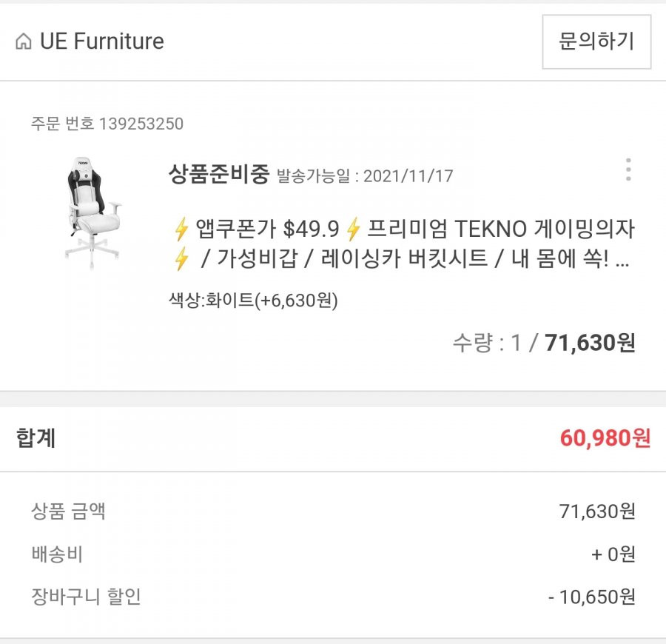Click the home icon beside UE Furniture
Screen dimensions: 666x644
(x=24, y=41)
